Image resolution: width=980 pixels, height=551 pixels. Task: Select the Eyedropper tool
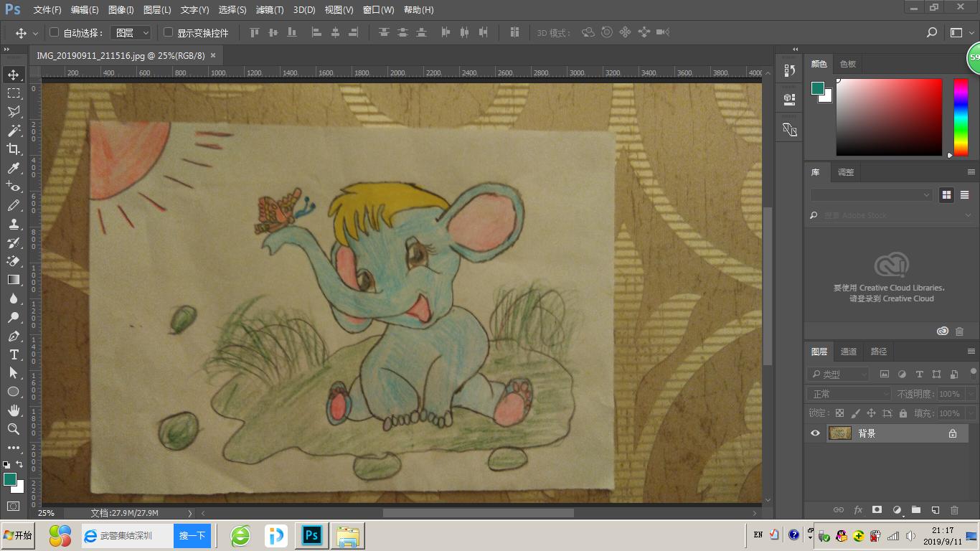point(14,168)
